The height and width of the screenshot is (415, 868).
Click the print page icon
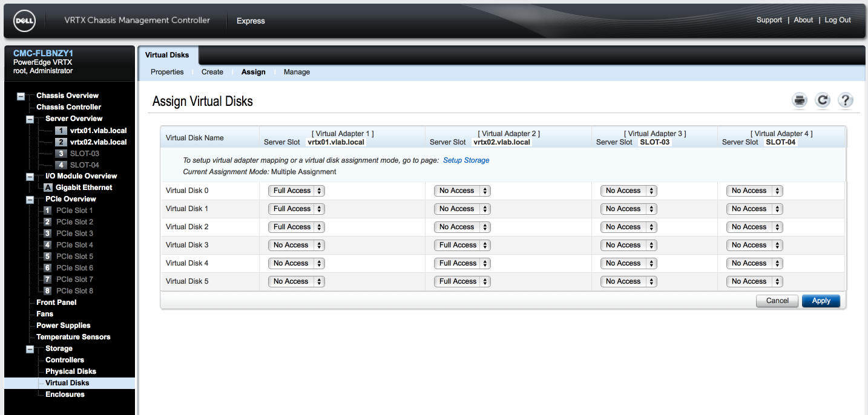[800, 100]
